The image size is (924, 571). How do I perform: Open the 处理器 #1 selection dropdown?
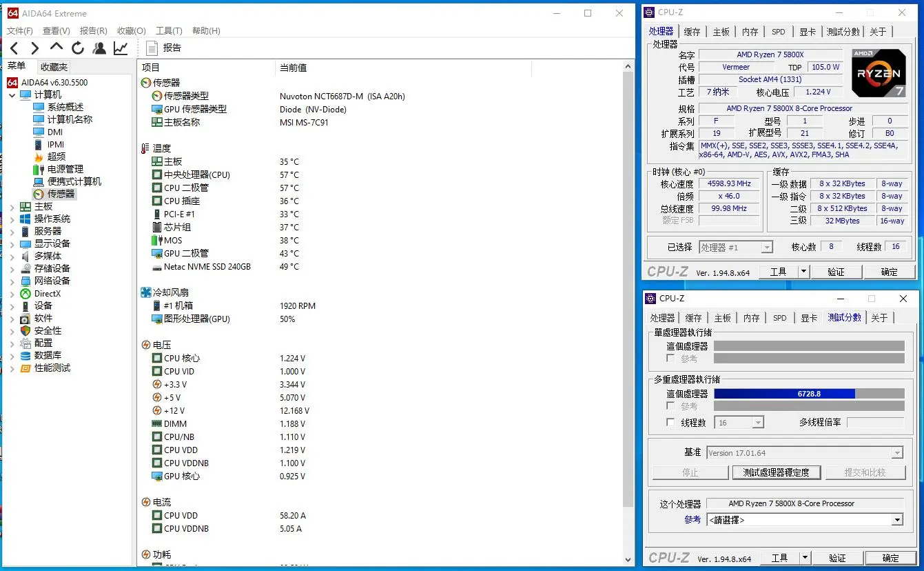pyautogui.click(x=736, y=247)
